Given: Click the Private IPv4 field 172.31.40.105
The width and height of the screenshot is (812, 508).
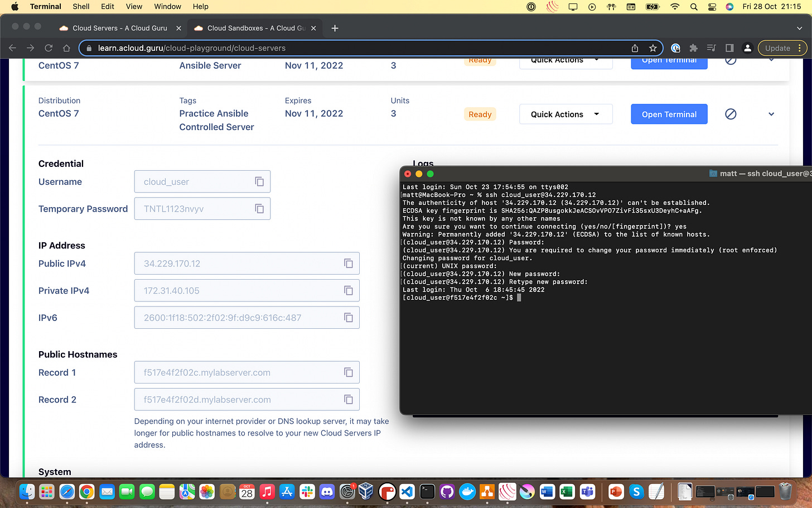Looking at the screenshot, I should 246,290.
